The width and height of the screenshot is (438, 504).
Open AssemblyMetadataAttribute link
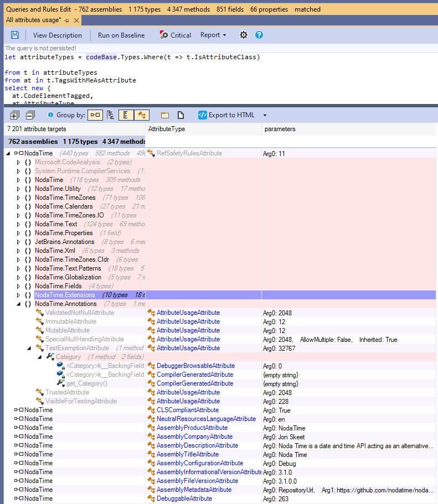point(194,490)
